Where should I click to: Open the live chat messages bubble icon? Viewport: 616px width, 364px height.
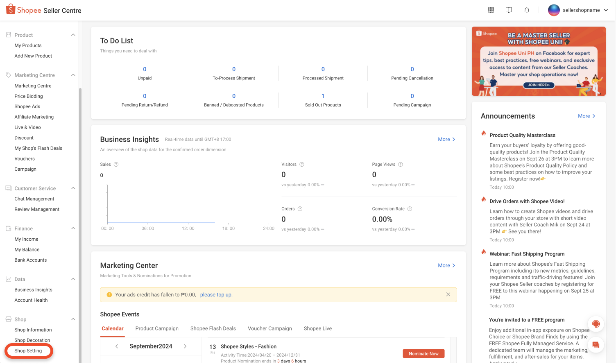(596, 345)
